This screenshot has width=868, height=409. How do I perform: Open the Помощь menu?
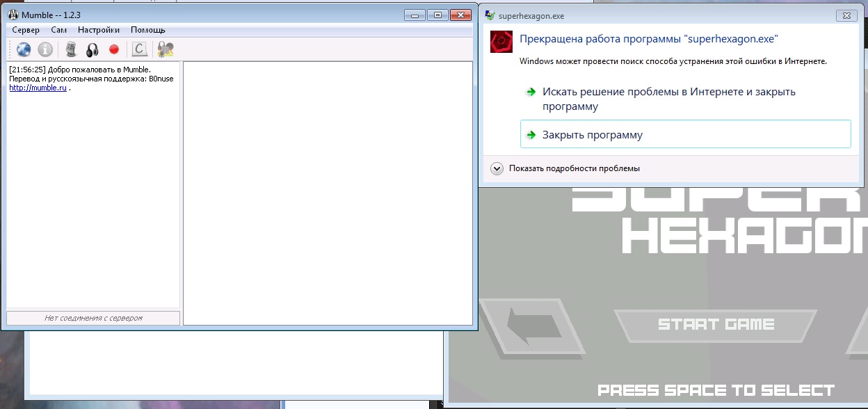(147, 30)
